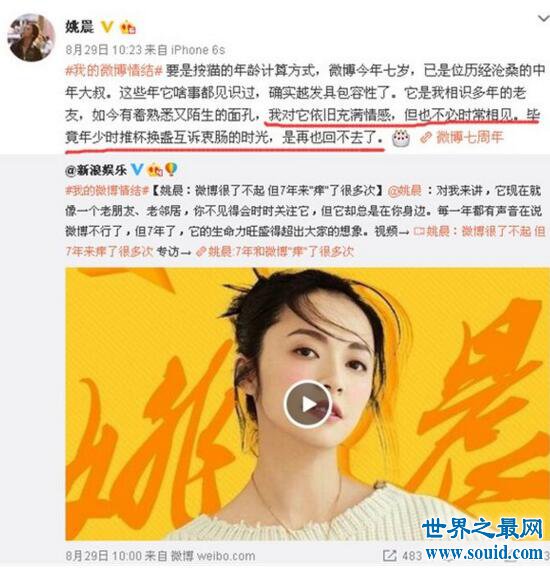Click the gold V verification badge

click(107, 27)
